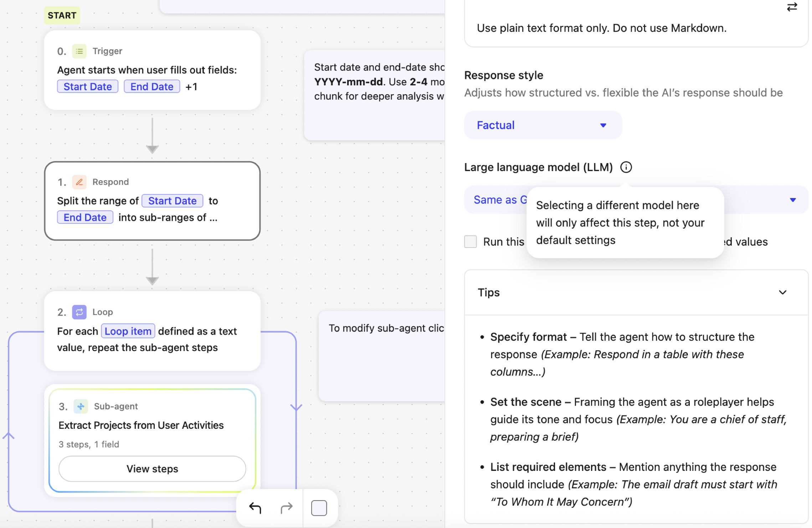The width and height of the screenshot is (812, 528).
Task: Click End Date tag in Trigger step
Action: coord(152,87)
